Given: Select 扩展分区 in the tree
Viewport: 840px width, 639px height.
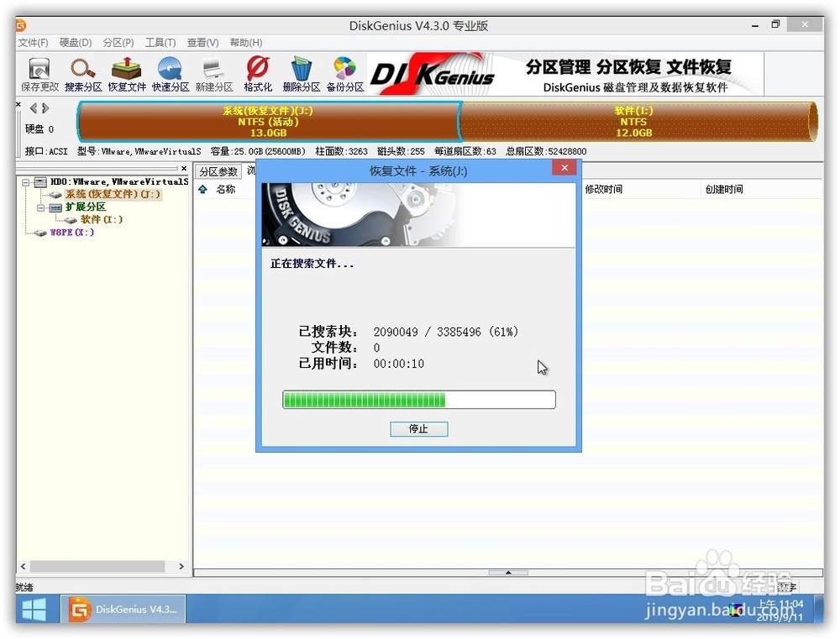Looking at the screenshot, I should point(86,207).
